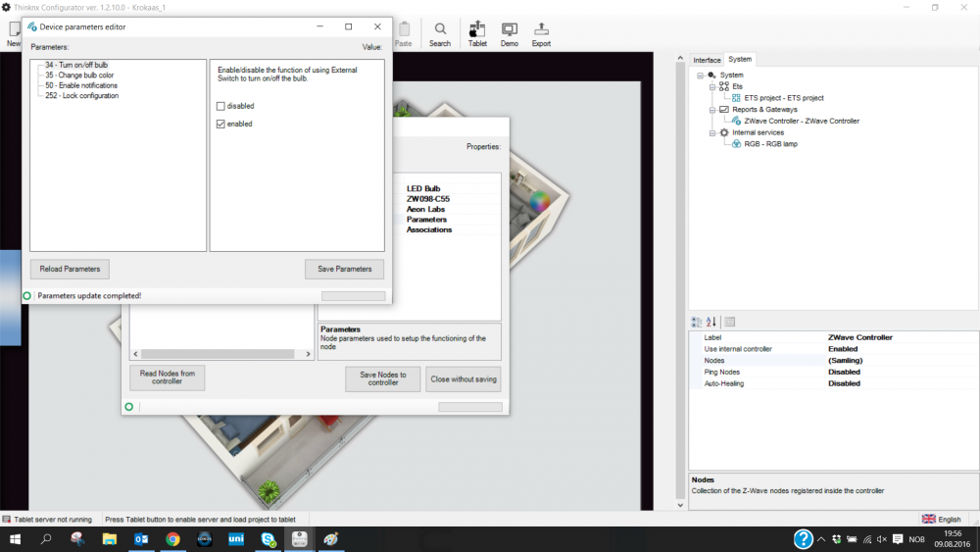Switch to the Interface tab
This screenshot has width=980, height=552.
pyautogui.click(x=707, y=60)
